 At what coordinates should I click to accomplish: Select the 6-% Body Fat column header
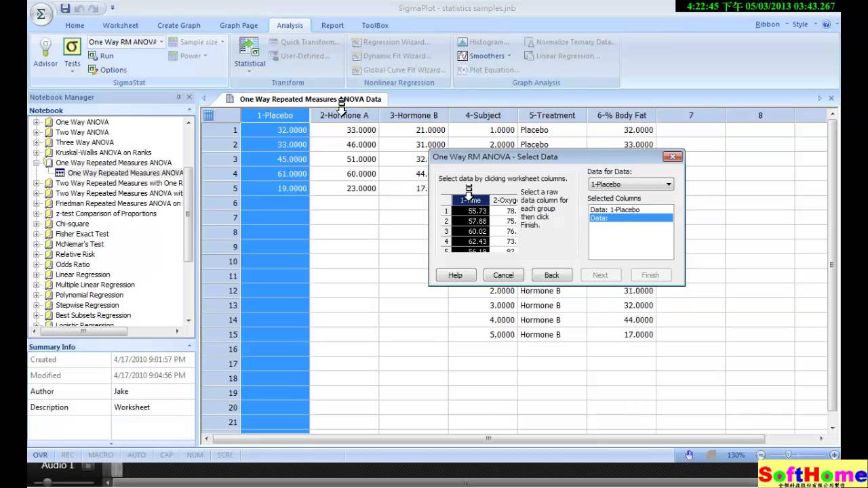pyautogui.click(x=621, y=115)
